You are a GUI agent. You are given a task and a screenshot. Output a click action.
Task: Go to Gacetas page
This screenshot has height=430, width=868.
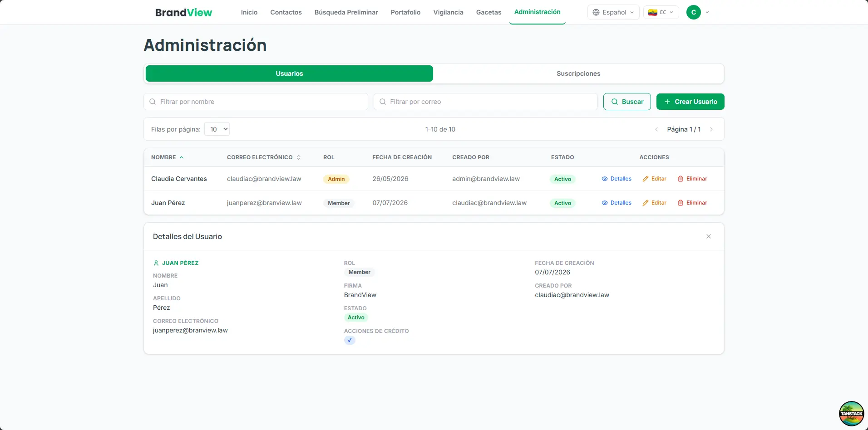click(x=489, y=12)
